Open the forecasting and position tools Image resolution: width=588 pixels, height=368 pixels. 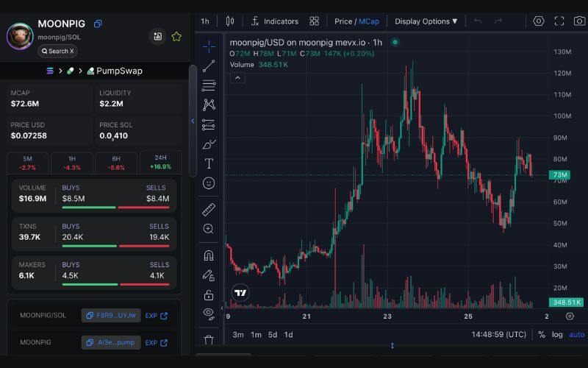pos(209,124)
